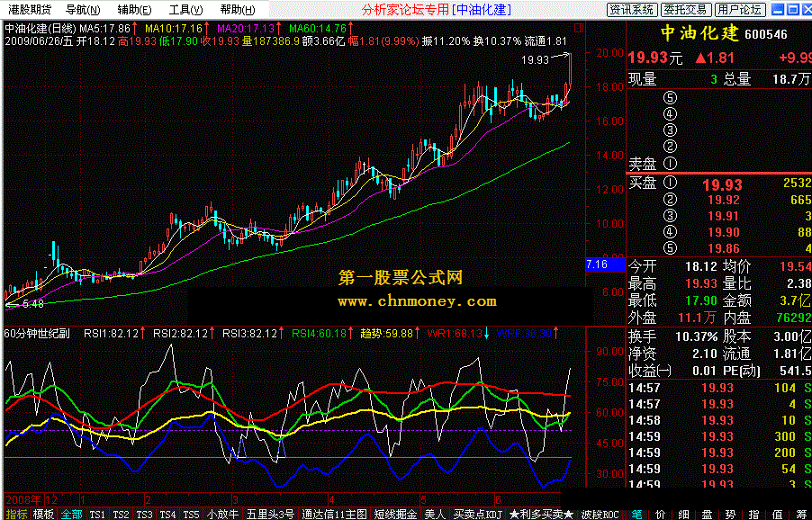The image size is (812, 520).
Task: Click the 用户论坛 button
Action: [739, 9]
